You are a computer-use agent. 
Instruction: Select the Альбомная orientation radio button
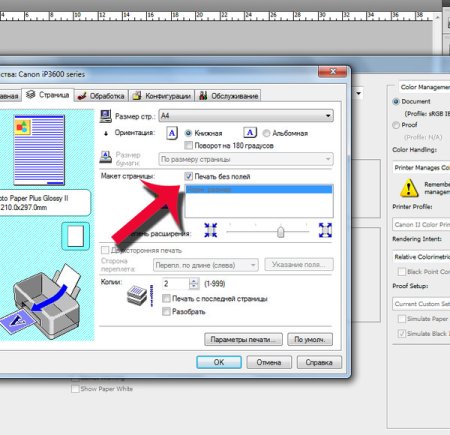click(266, 133)
